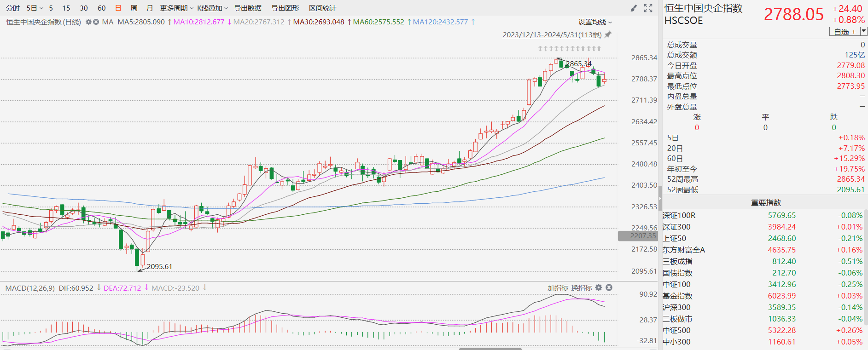Click the MA120:2432.577 legend
Image resolution: width=868 pixels, height=350 pixels.
pos(440,22)
